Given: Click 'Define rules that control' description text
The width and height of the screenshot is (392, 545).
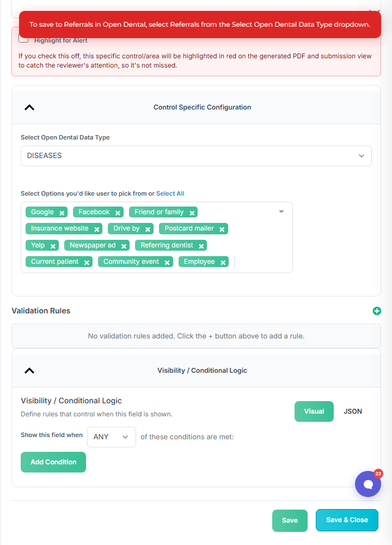Looking at the screenshot, I should click(96, 414).
